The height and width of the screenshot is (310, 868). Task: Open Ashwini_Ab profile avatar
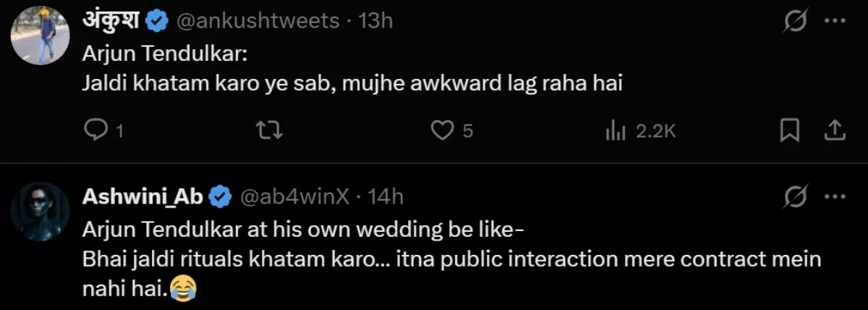[41, 211]
